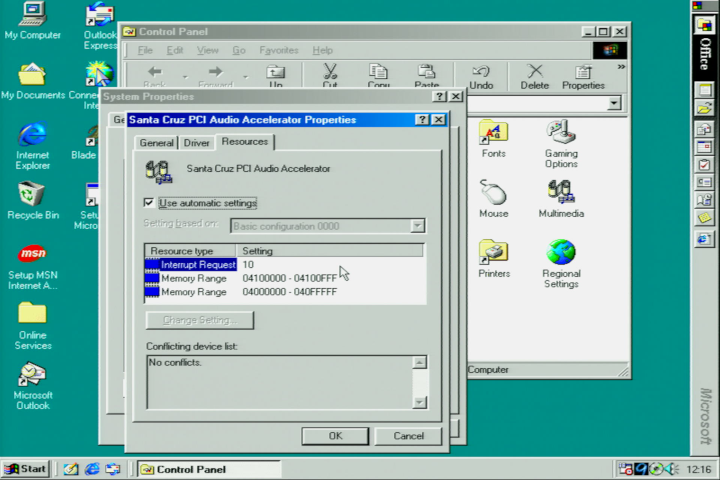
Task: Open the Mouse control panel item
Action: tap(494, 198)
